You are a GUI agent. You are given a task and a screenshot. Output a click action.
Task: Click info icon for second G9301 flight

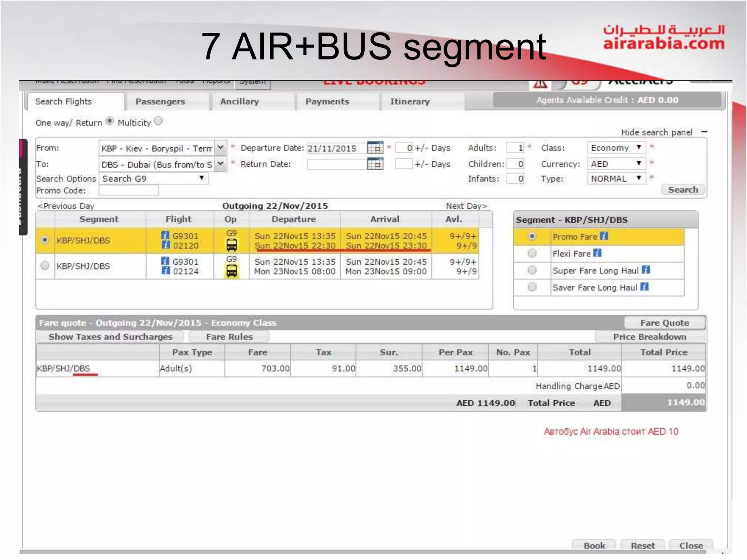(165, 261)
